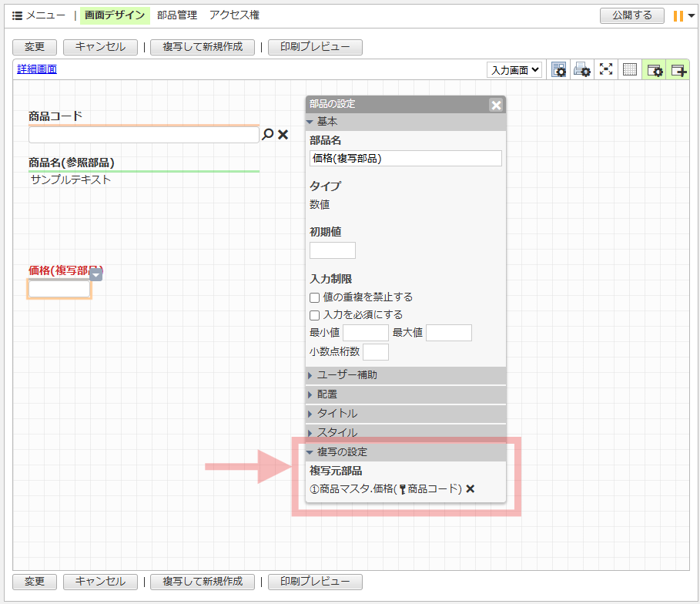This screenshot has width=700, height=604.
Task: Collapse the 複写の設定 section
Action: tap(406, 452)
